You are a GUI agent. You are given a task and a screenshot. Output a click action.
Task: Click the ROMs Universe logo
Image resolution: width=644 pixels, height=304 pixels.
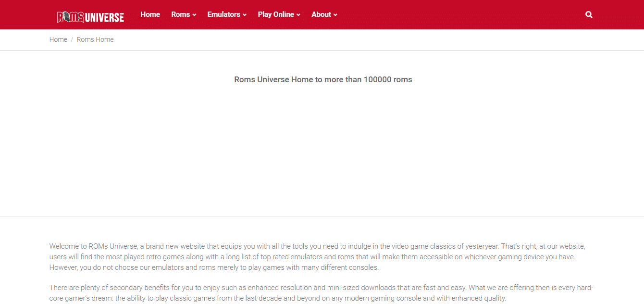[91, 17]
